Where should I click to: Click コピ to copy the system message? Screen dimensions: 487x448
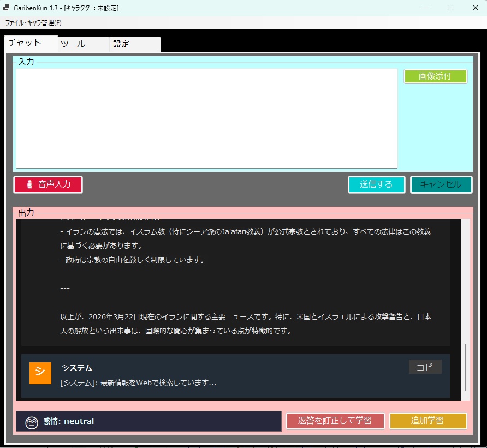425,367
